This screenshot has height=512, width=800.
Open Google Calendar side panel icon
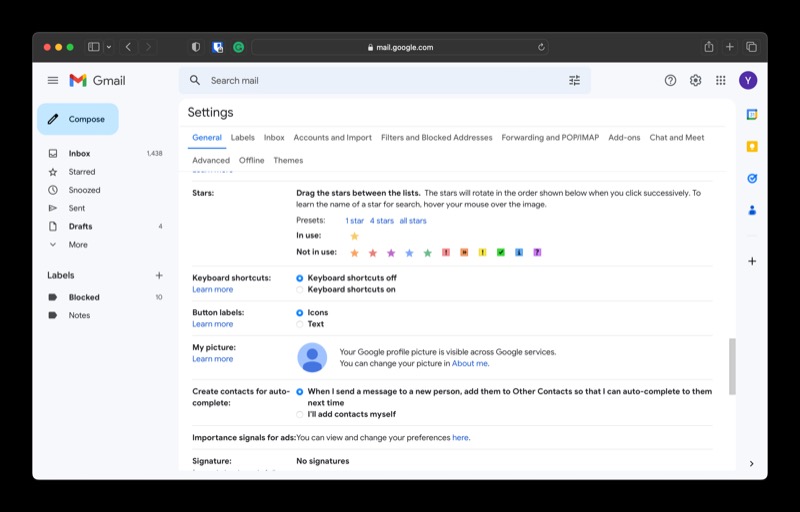coord(752,115)
